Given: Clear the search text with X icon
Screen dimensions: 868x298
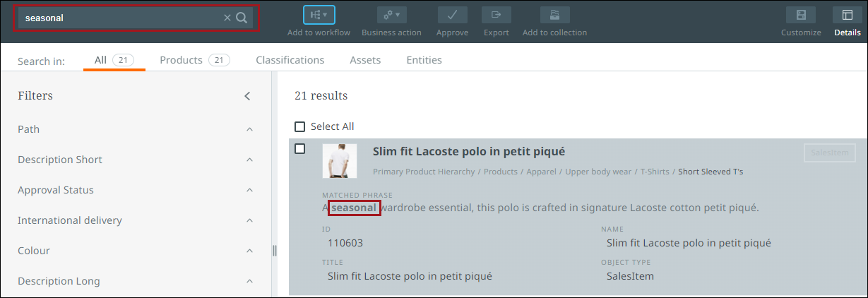Looking at the screenshot, I should 227,18.
